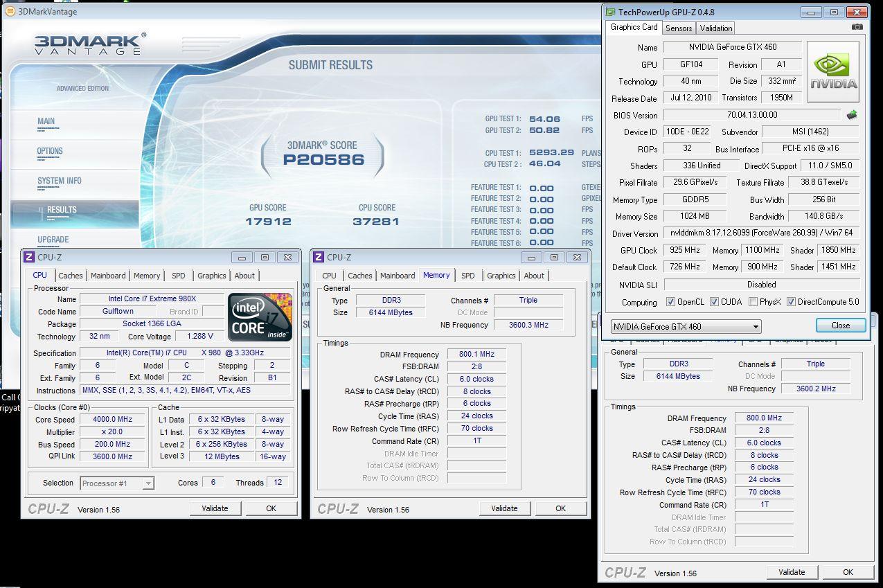Click Close button in GPU-Z

(x=841, y=326)
